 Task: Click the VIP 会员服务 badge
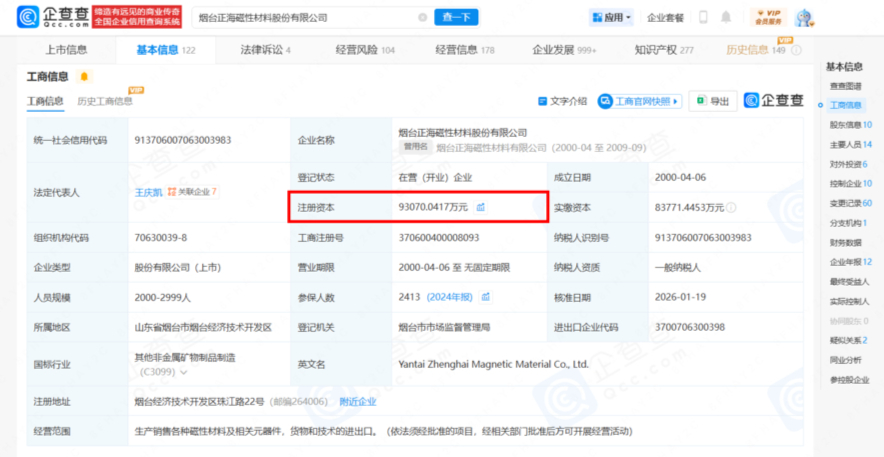768,17
